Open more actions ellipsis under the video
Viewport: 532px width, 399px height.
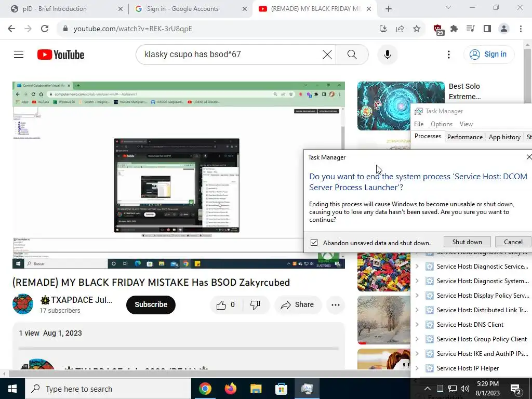pos(336,304)
